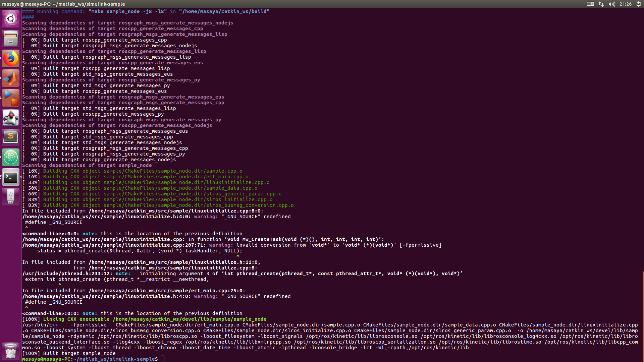Toggle mute via the volume icon
The width and height of the screenshot is (644, 362).
pyautogui.click(x=612, y=4)
